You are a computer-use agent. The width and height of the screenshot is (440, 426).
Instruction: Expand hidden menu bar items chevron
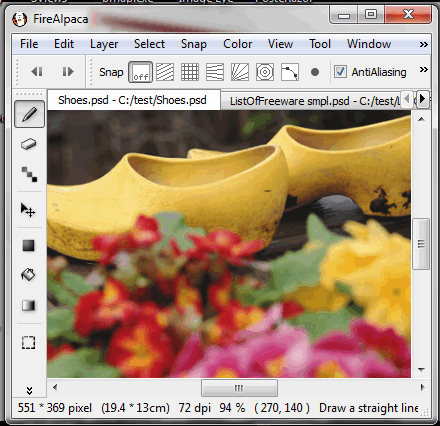pyautogui.click(x=423, y=44)
